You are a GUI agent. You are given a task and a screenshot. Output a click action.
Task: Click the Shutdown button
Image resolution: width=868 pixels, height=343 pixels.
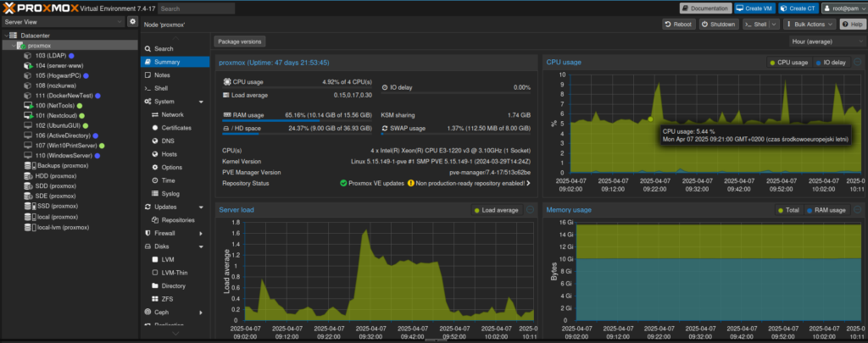tap(719, 25)
